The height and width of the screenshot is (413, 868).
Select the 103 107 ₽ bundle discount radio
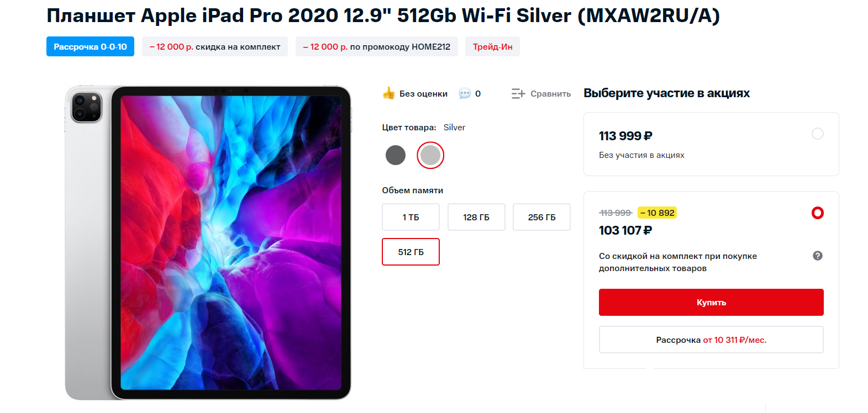(818, 213)
